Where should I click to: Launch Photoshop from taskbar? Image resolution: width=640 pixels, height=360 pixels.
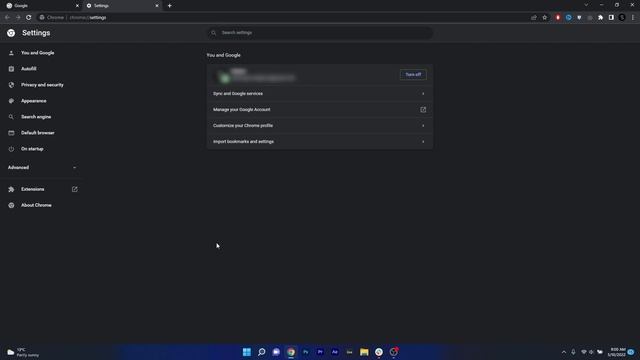pos(306,352)
